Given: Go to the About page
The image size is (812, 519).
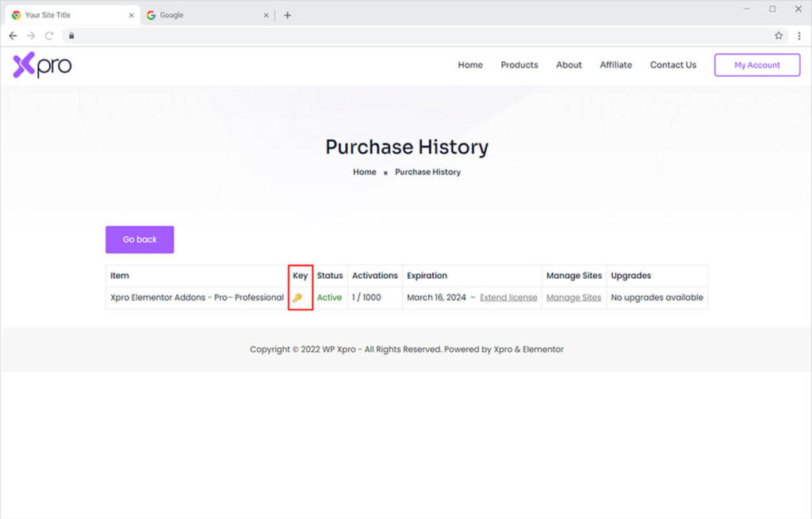Looking at the screenshot, I should coord(569,65).
